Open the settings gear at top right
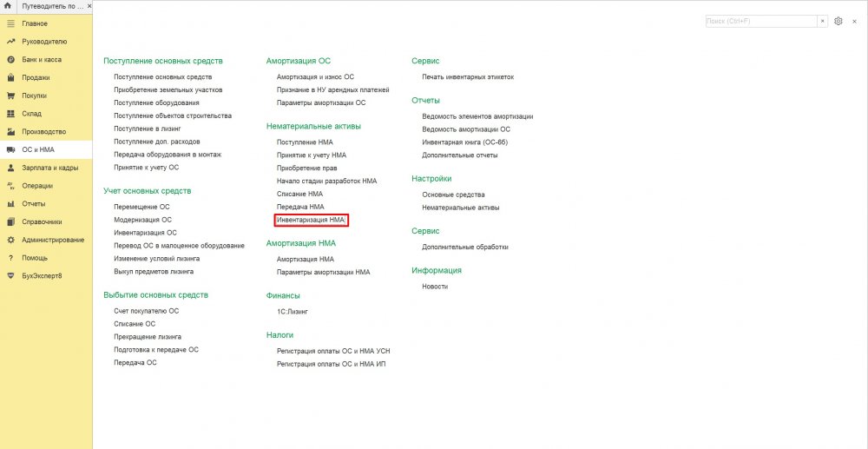This screenshot has width=868, height=449. (838, 21)
